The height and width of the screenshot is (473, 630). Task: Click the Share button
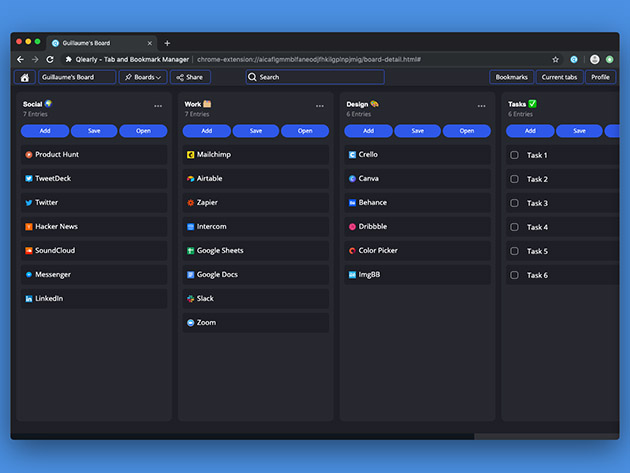tap(190, 77)
